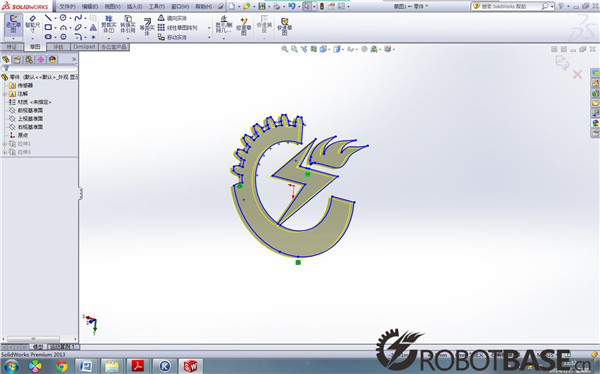Open the Line tool dropdown arrow
The height and width of the screenshot is (374, 600).
pyautogui.click(x=55, y=18)
